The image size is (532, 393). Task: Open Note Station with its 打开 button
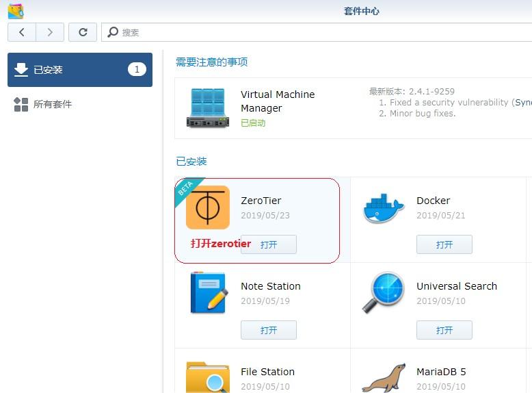269,330
